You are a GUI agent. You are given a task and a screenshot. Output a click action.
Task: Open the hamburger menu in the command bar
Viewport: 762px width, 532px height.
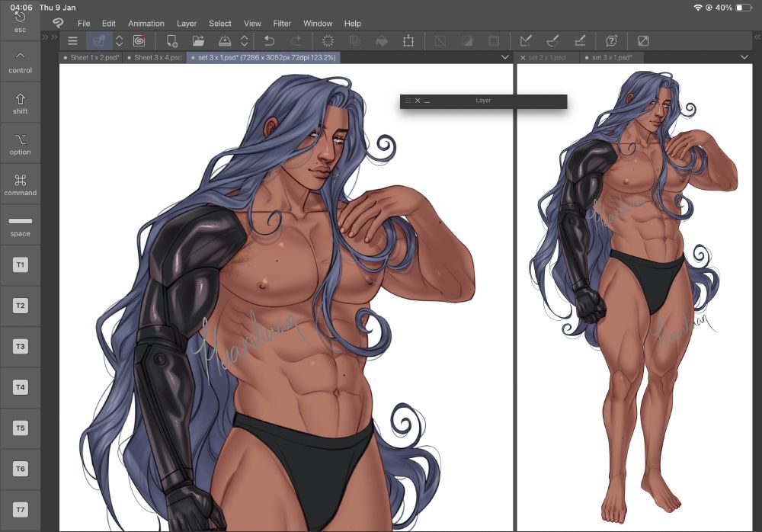pos(72,41)
